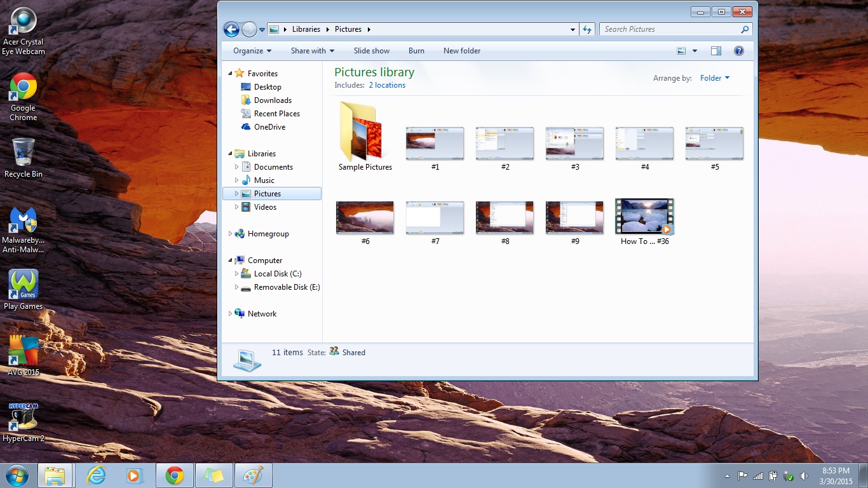The image size is (868, 488).
Task: Open the Share with menu
Action: (x=313, y=51)
